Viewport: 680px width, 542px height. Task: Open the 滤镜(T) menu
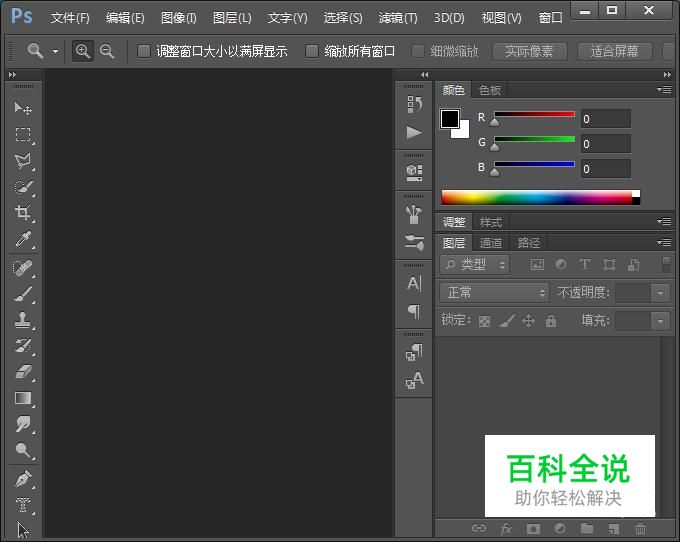398,18
